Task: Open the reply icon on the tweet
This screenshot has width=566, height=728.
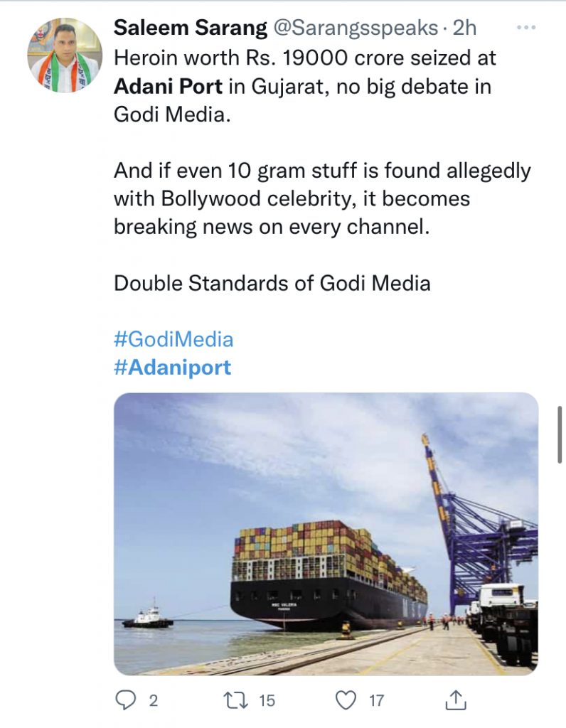Action: (x=124, y=701)
